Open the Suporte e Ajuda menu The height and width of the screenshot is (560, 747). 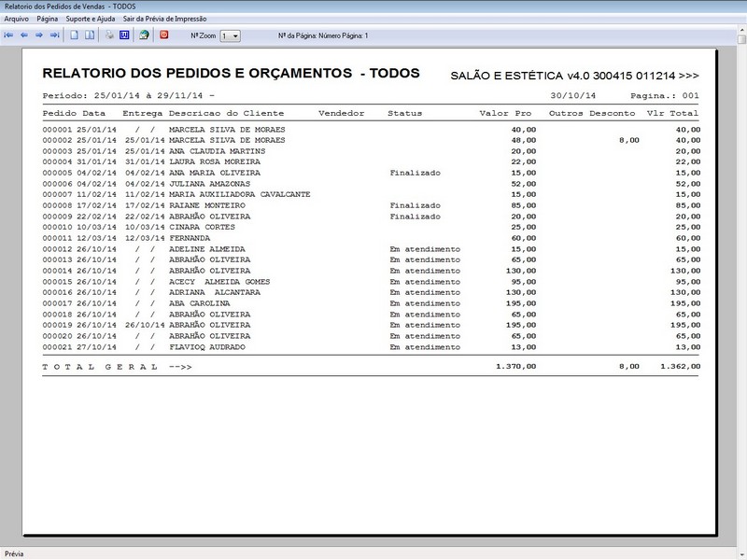(x=91, y=19)
